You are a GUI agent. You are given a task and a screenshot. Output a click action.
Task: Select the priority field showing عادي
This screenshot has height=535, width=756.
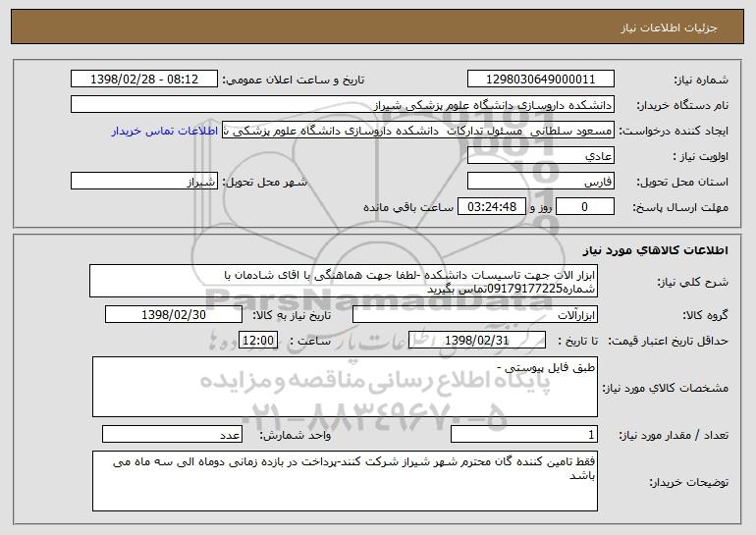(540, 155)
